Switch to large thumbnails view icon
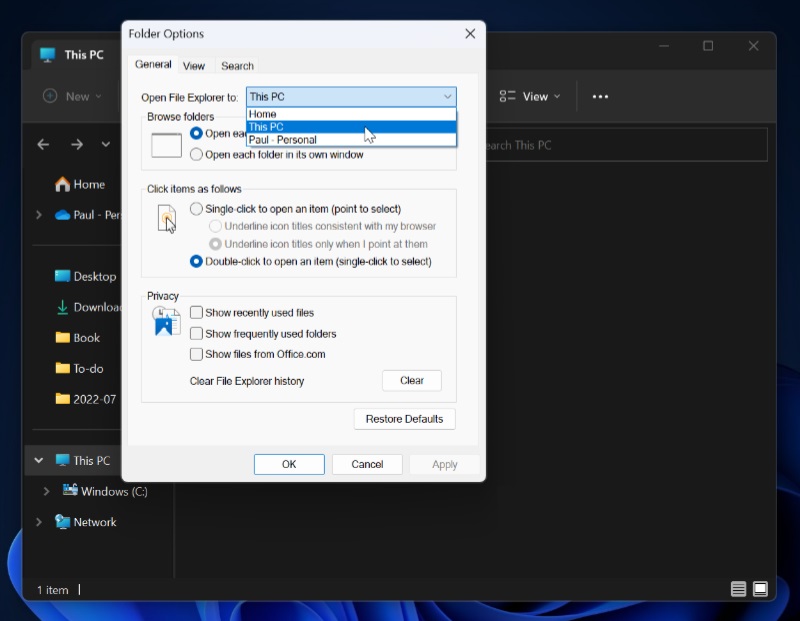Image resolution: width=800 pixels, height=621 pixels. (x=760, y=589)
